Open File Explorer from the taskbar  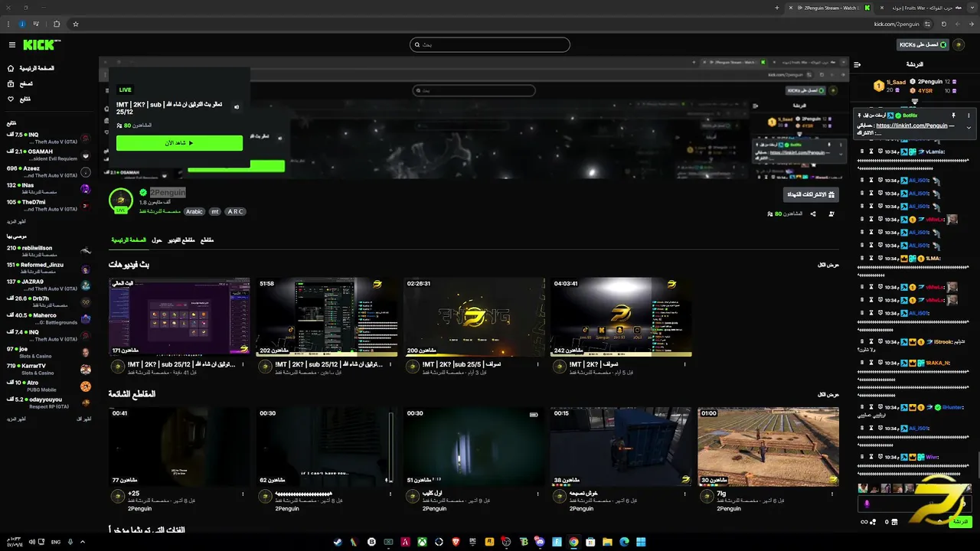[x=607, y=542]
